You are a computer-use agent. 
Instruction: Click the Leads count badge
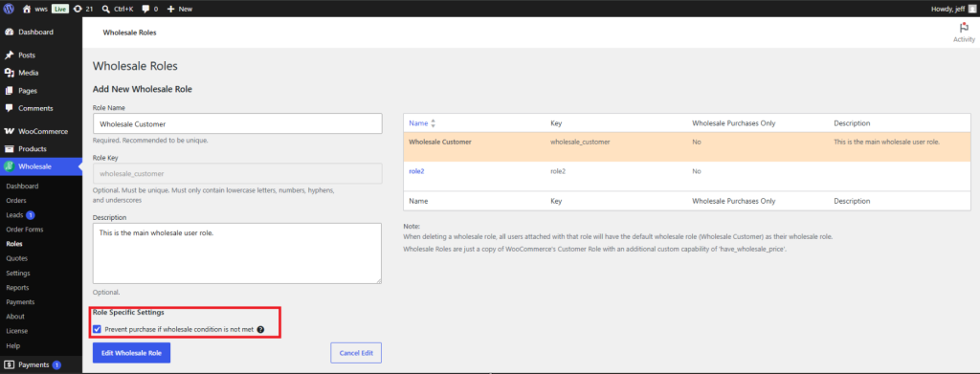pyautogui.click(x=31, y=215)
